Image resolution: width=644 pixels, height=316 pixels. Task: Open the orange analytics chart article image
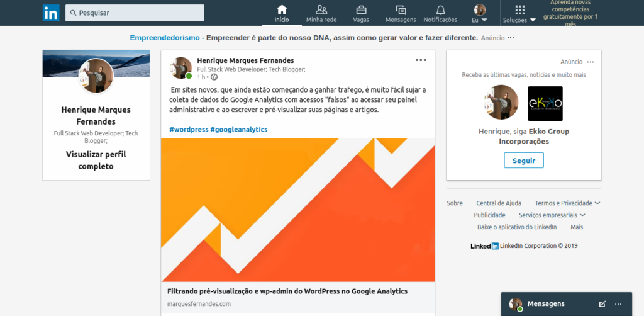point(297,210)
